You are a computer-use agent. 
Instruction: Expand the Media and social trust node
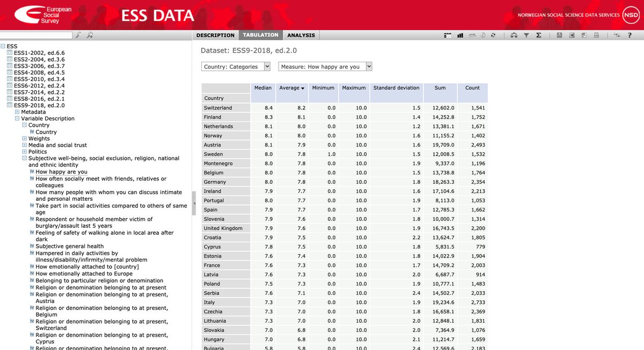click(x=25, y=145)
